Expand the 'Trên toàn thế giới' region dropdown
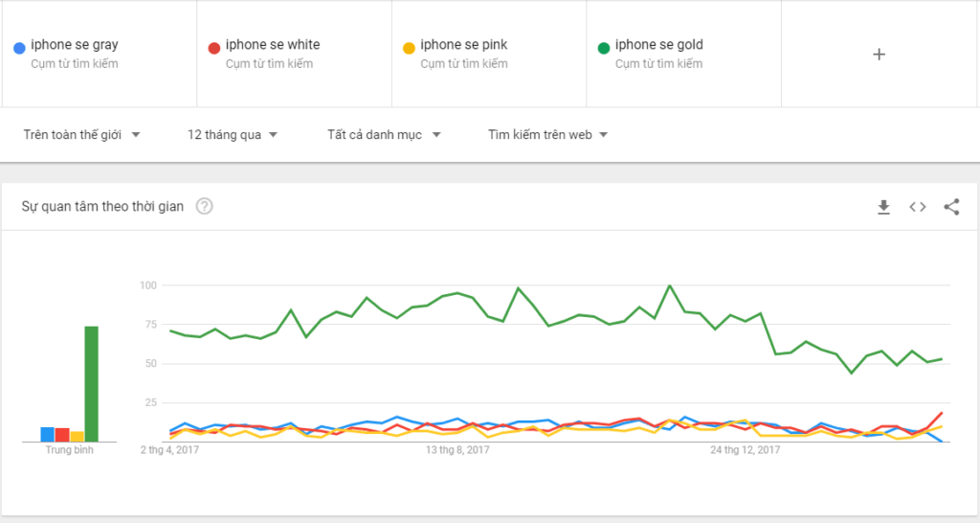Image resolution: width=980 pixels, height=523 pixels. click(82, 135)
